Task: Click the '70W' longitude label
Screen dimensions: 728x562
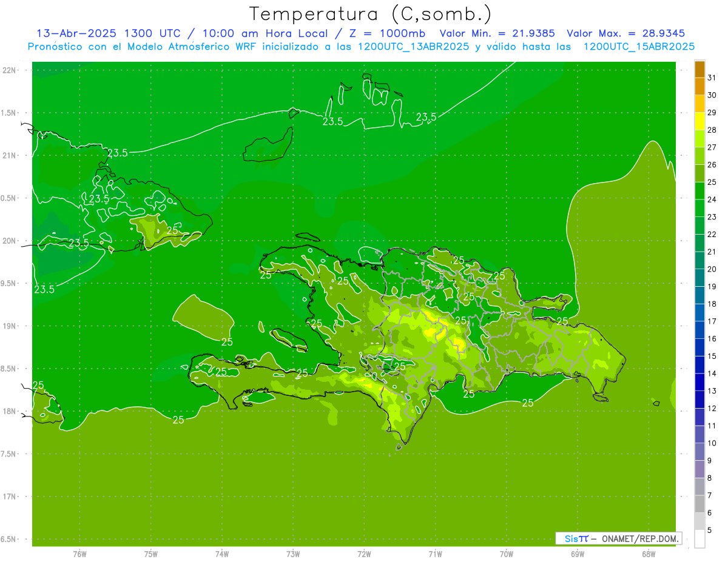Action: pos(507,554)
